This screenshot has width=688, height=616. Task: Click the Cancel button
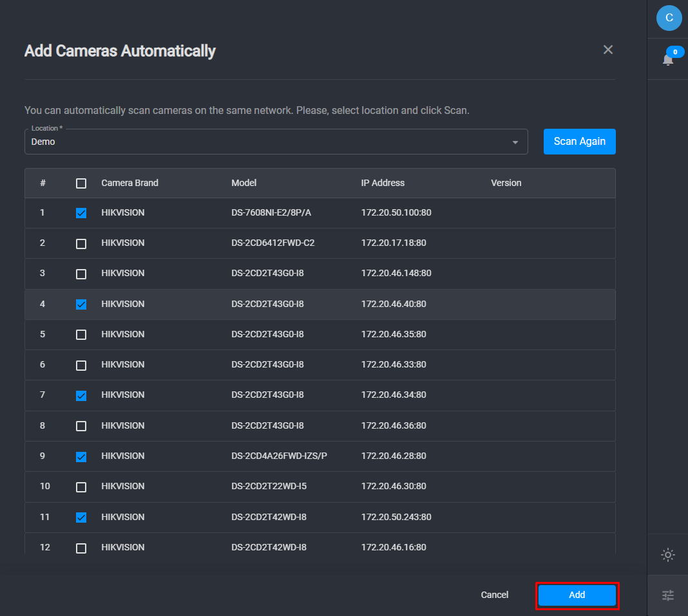[x=495, y=595]
